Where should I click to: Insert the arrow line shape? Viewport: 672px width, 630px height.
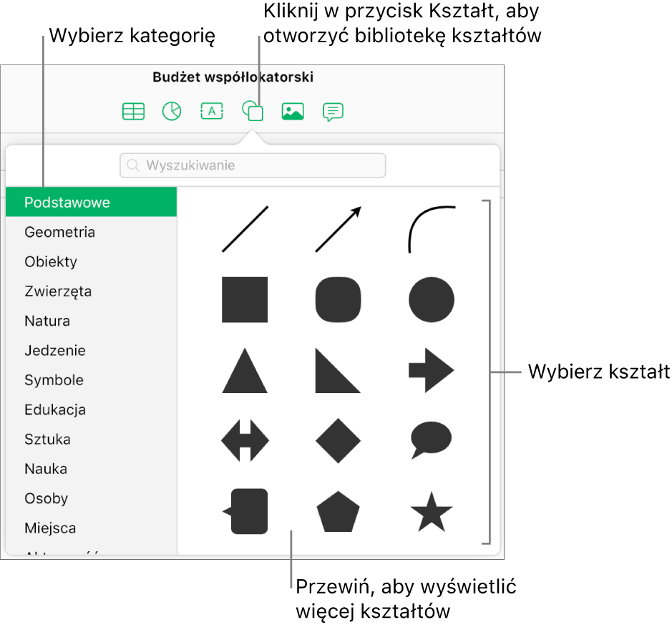tap(339, 229)
